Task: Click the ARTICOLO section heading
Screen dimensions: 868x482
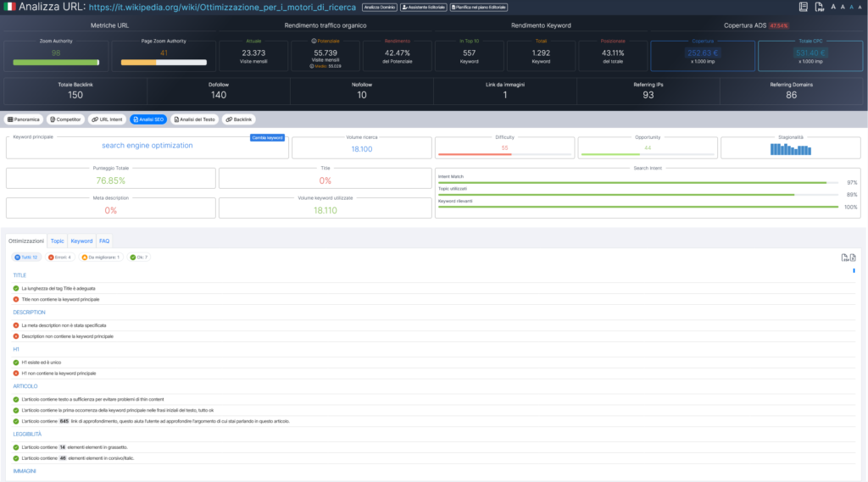Action: click(25, 386)
